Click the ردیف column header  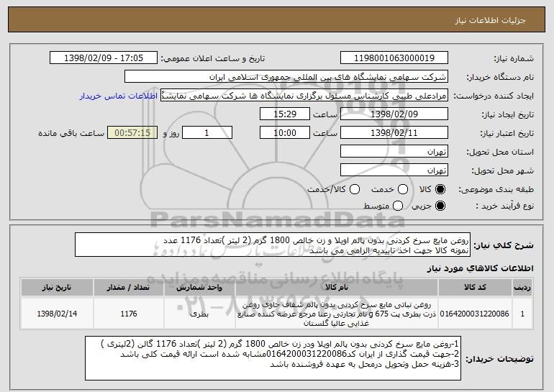click(x=522, y=288)
